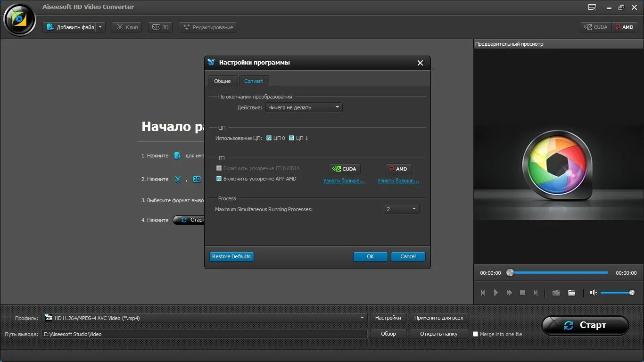This screenshot has height=362, width=644.
Task: Open the Профиль profile dropdown
Action: click(x=205, y=318)
